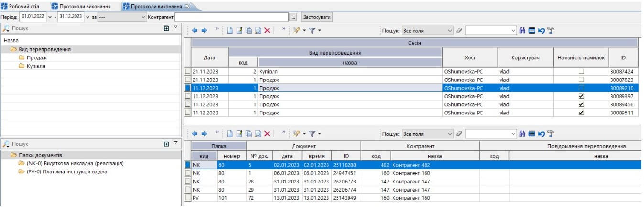Expand-all plus icon in Вид перепроведення panel
This screenshot has height=217, width=644.
coord(166,28)
